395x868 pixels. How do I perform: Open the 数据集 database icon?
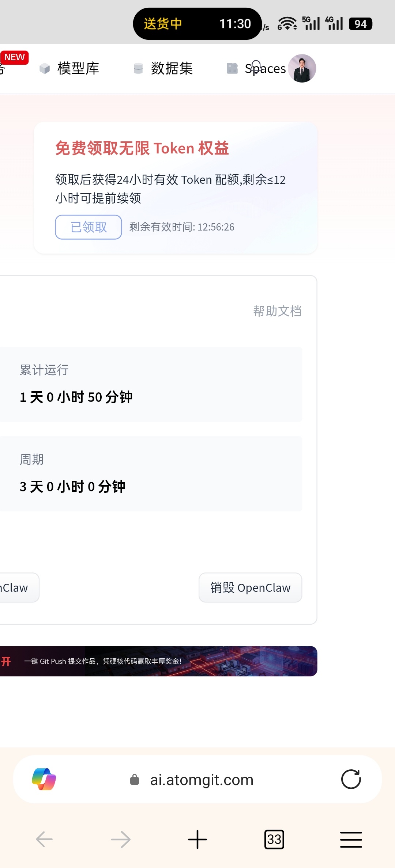(x=138, y=68)
